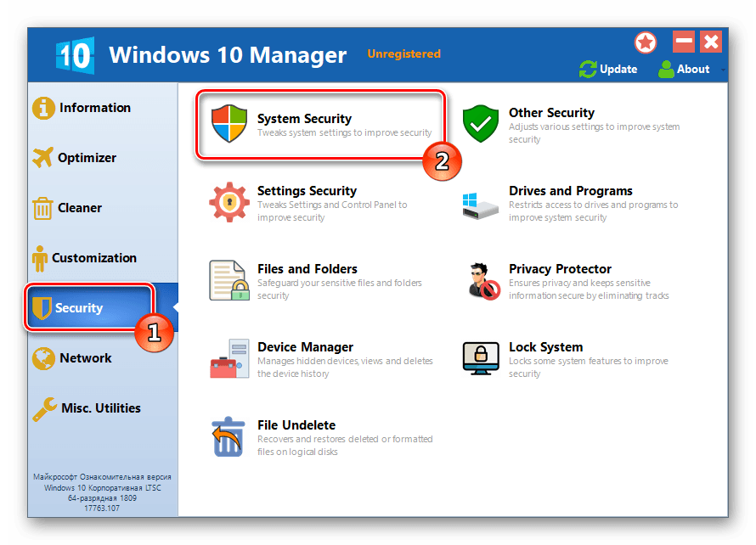Image resolution: width=756 pixels, height=545 pixels.
Task: Open Drives and Programs by its title
Action: [x=570, y=191]
